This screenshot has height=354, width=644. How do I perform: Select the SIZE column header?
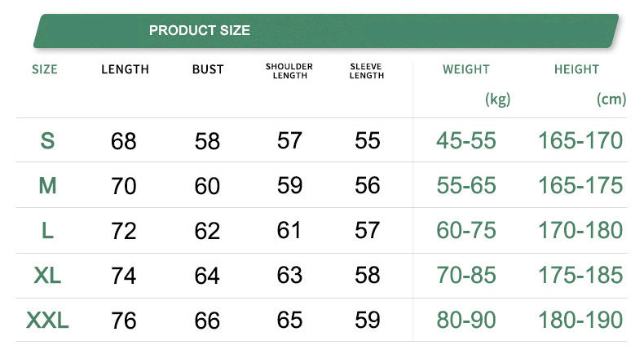pos(45,69)
